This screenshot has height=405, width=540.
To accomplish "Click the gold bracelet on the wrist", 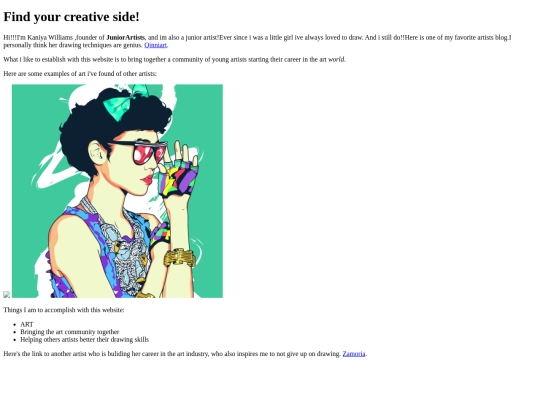I will pos(179,257).
